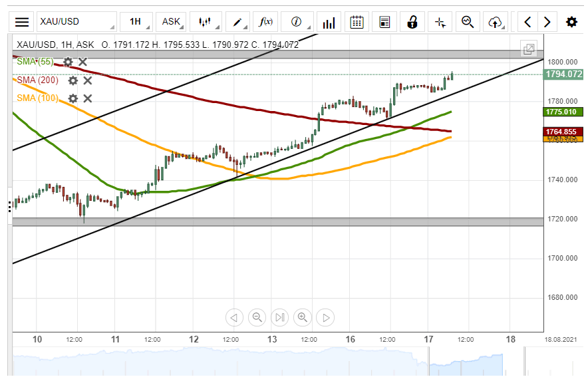The image size is (588, 383).
Task: Click the red SMA value label 1764.855
Action: pos(563,132)
